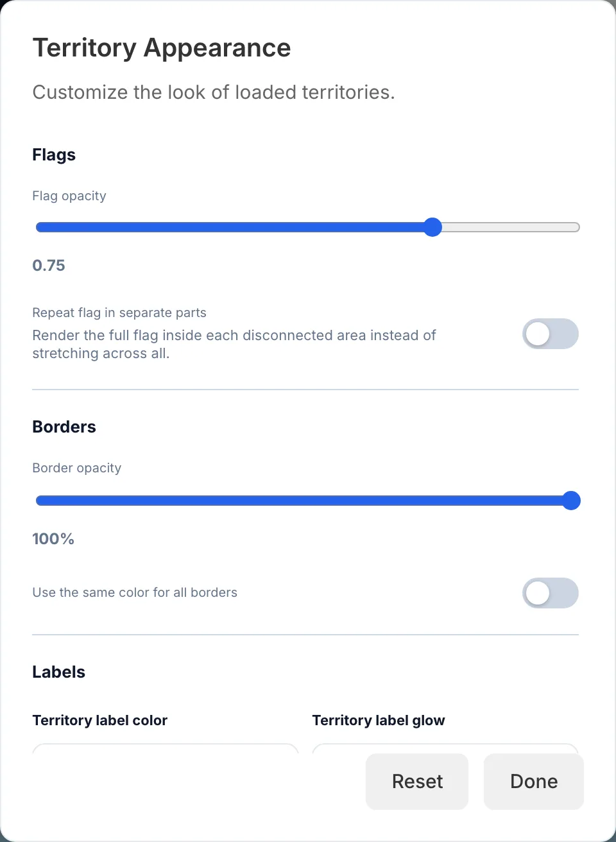
Task: Click the Territory Appearance dialog title
Action: point(162,48)
